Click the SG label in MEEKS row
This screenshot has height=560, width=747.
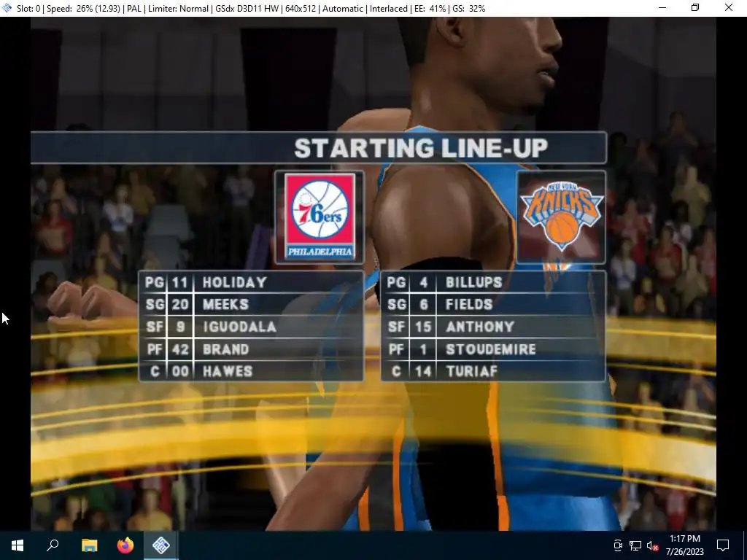pyautogui.click(x=155, y=304)
